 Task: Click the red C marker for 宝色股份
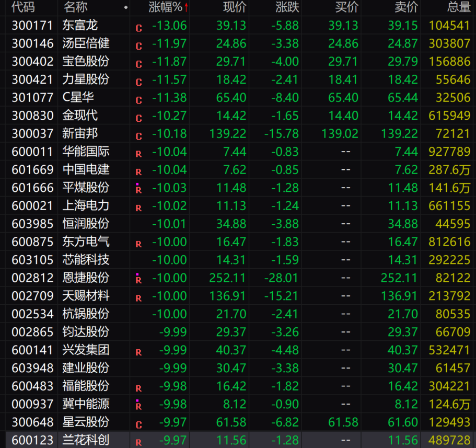coord(139,64)
